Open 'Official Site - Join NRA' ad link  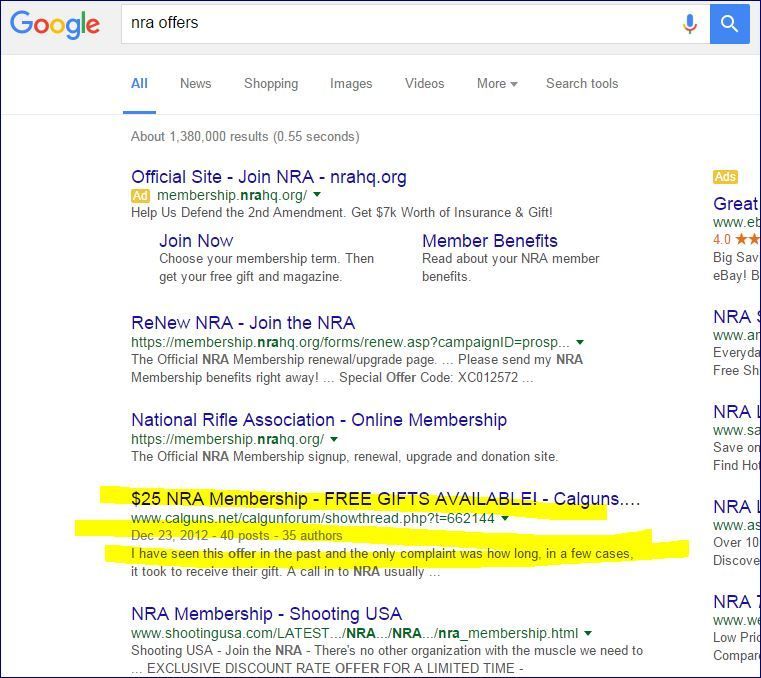(269, 177)
